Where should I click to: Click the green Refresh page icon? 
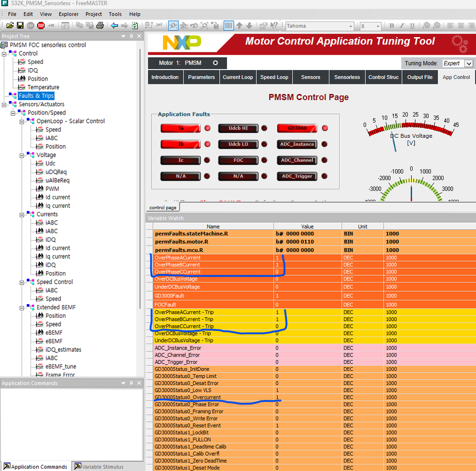(135, 26)
